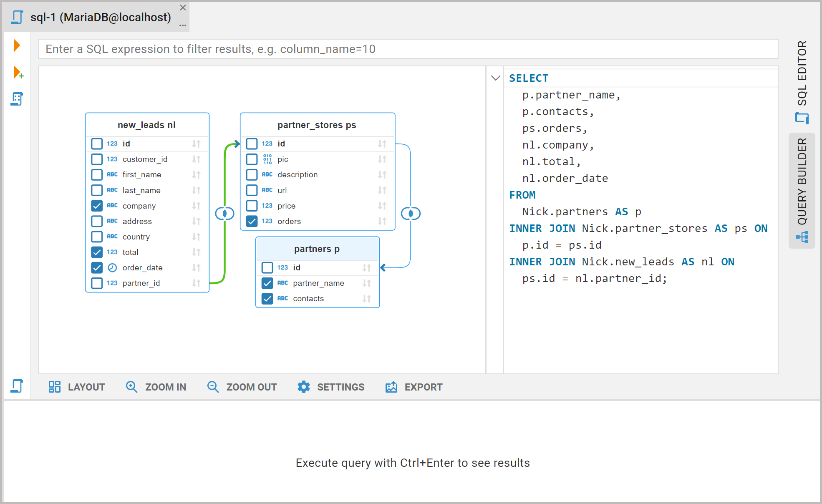This screenshot has width=822, height=504.
Task: Click sort icon for order_date row
Action: pyautogui.click(x=196, y=268)
